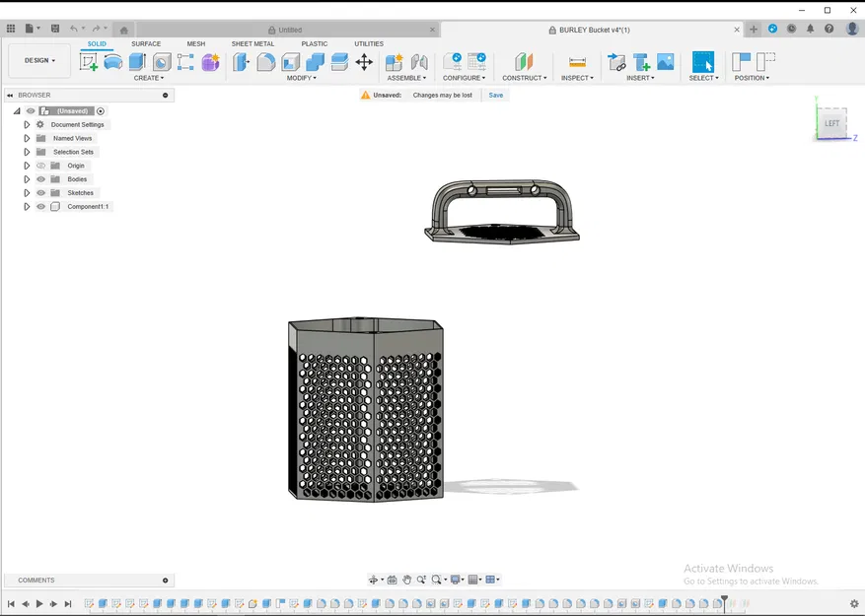The height and width of the screenshot is (616, 865).
Task: Select the Offset Plane construct tool
Action: click(524, 61)
